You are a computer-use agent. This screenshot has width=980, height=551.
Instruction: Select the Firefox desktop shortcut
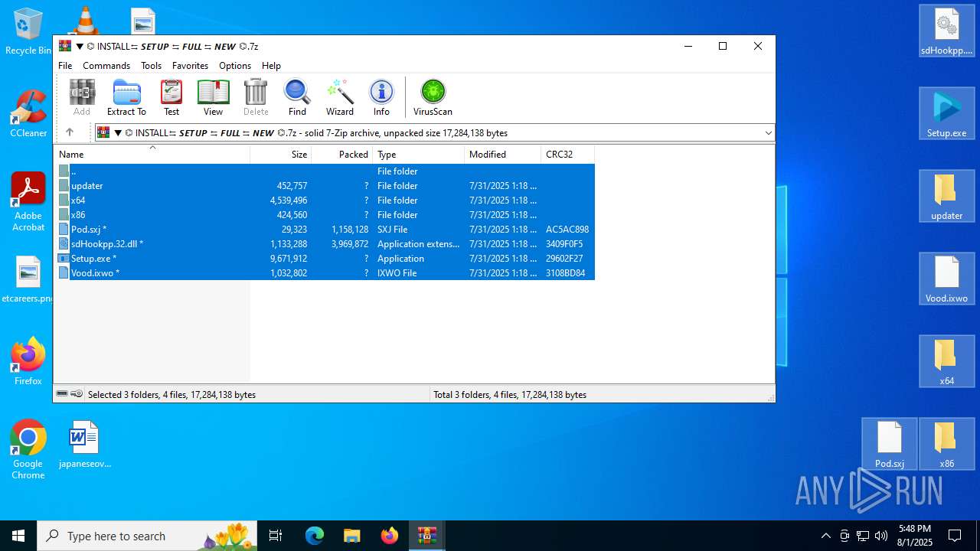[x=28, y=361]
